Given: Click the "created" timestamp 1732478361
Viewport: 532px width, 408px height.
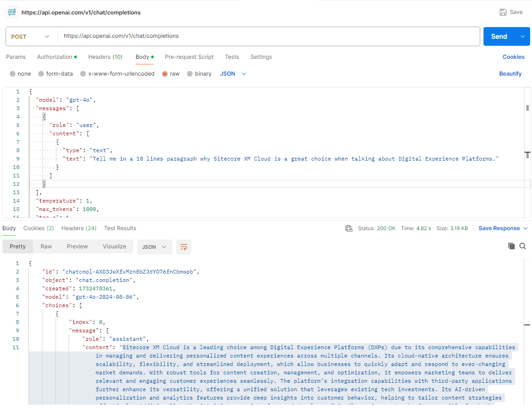Looking at the screenshot, I should (x=95, y=288).
